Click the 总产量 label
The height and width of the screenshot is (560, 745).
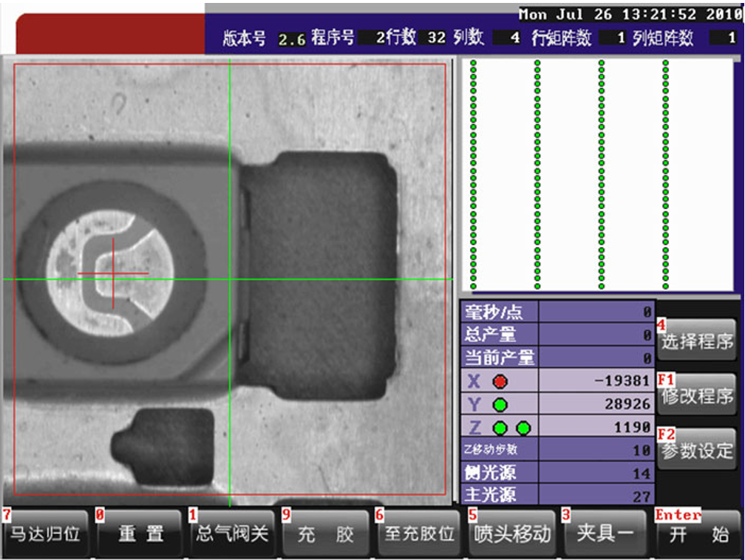tap(490, 335)
